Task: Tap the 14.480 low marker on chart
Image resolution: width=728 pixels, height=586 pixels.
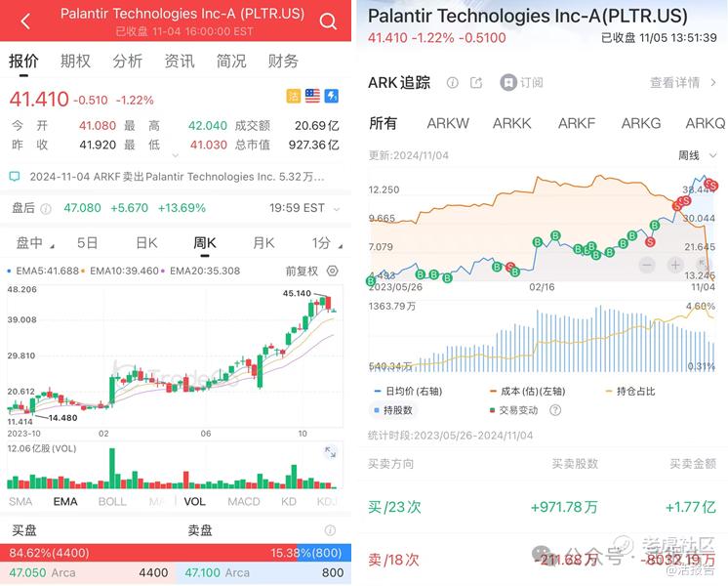Action: pyautogui.click(x=63, y=418)
